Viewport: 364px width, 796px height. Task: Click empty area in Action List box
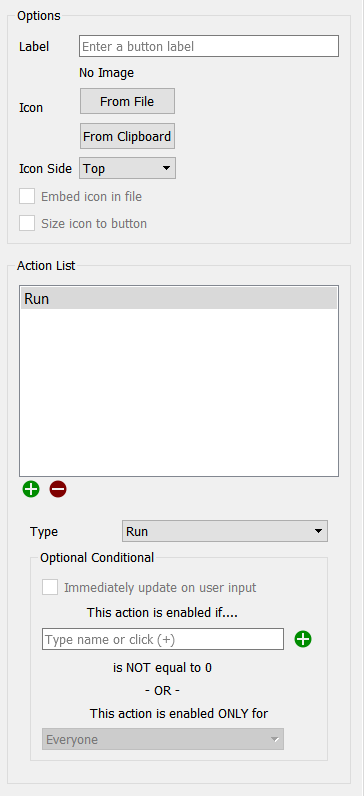coord(179,392)
